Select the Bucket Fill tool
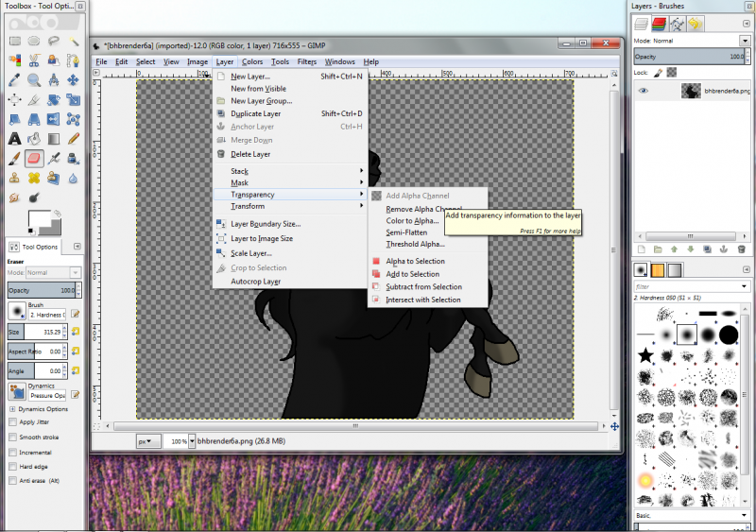 34,139
